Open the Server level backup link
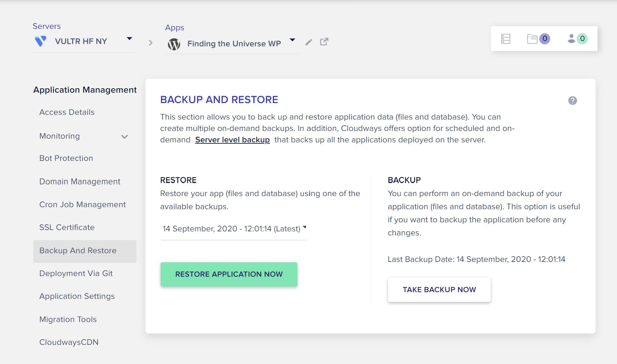The height and width of the screenshot is (364, 617). pos(232,140)
